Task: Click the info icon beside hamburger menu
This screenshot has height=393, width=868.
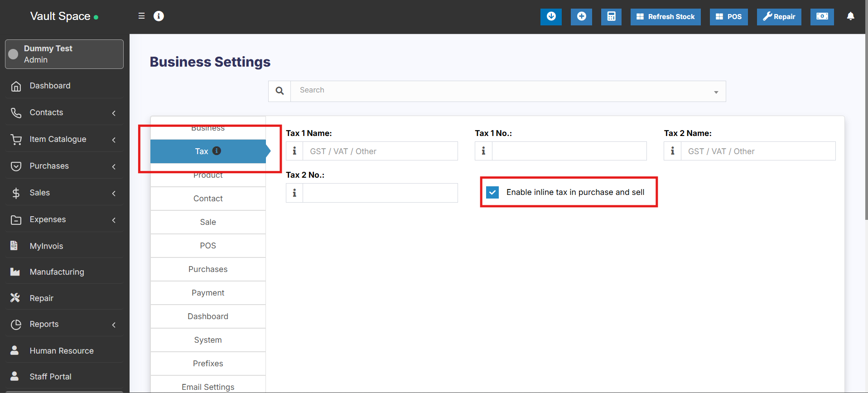Action: (159, 16)
